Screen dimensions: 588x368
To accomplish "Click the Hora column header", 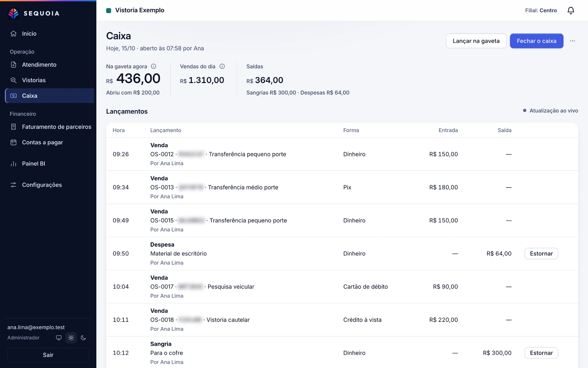I will tap(119, 130).
